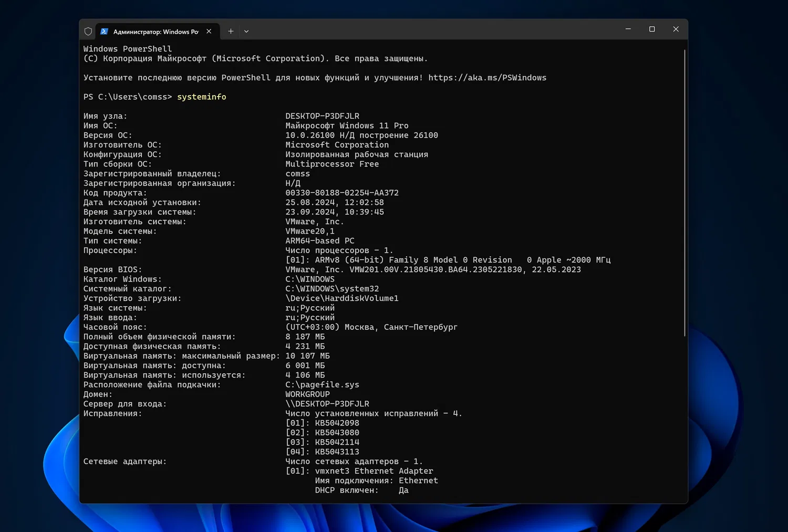Click the available physical memory 4 231 МБ
Image resolution: width=788 pixels, height=532 pixels.
[x=305, y=347]
